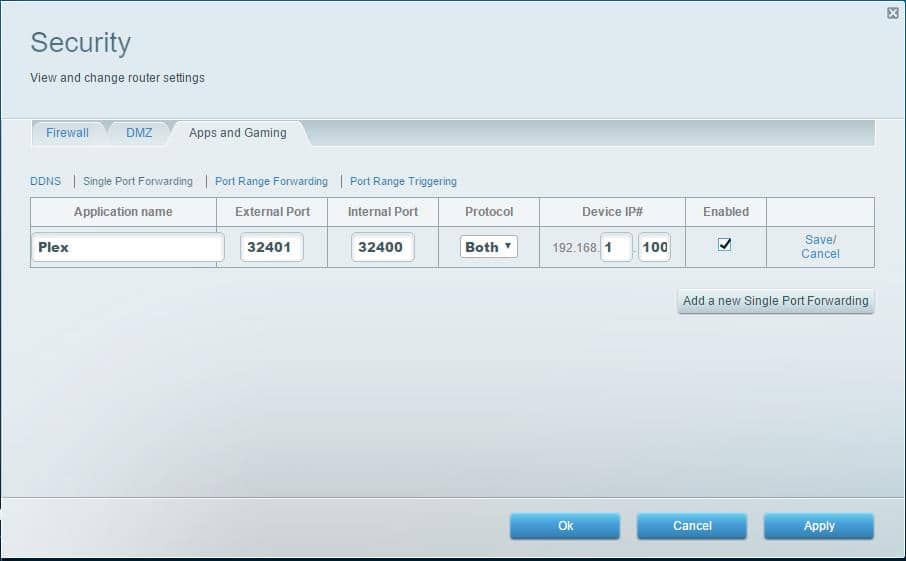Click the Internal Port column header
This screenshot has height=561, width=906.
pos(383,212)
